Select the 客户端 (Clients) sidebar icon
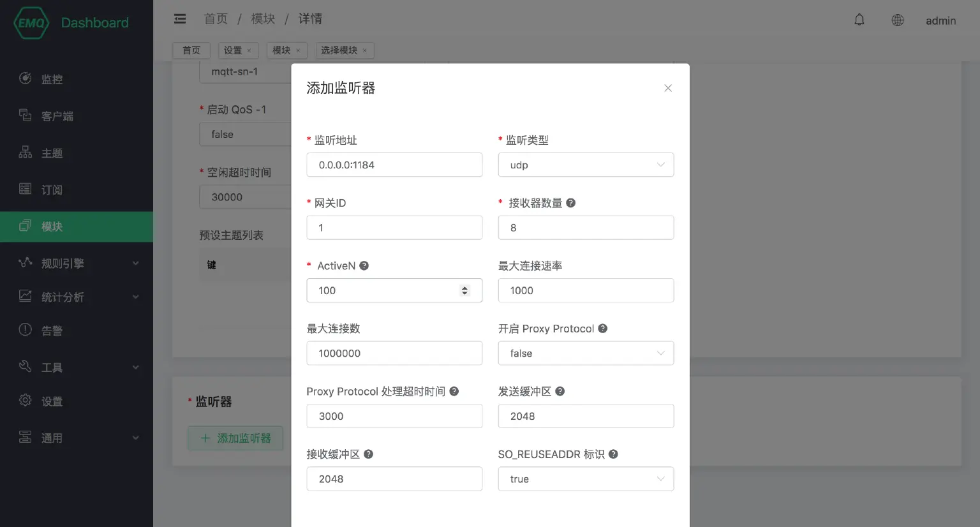The image size is (980, 527). click(x=24, y=116)
